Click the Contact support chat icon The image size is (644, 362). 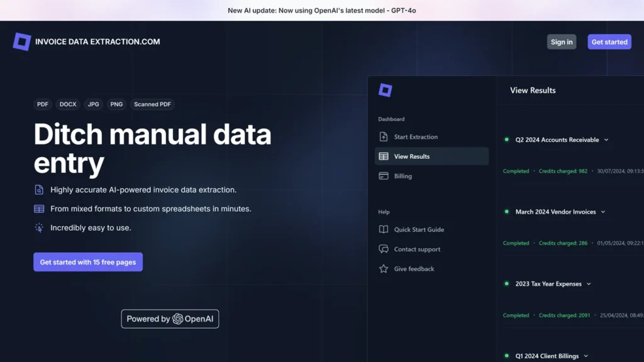(x=384, y=249)
